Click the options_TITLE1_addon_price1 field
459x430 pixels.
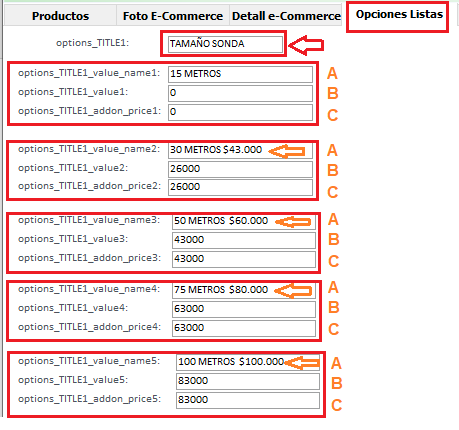[x=240, y=112]
